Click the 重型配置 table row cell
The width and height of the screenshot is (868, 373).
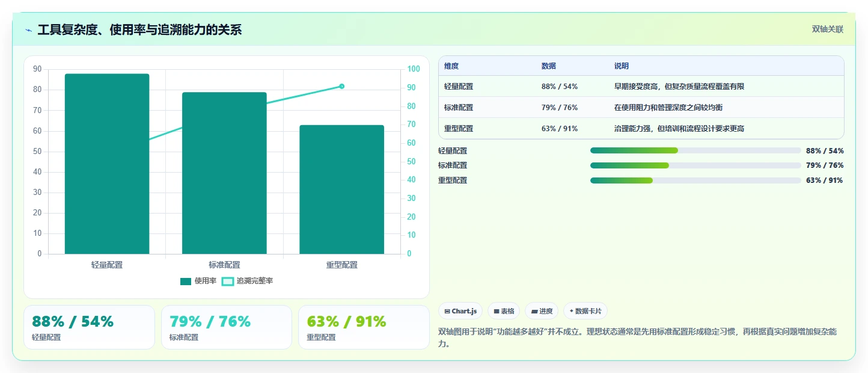click(459, 129)
